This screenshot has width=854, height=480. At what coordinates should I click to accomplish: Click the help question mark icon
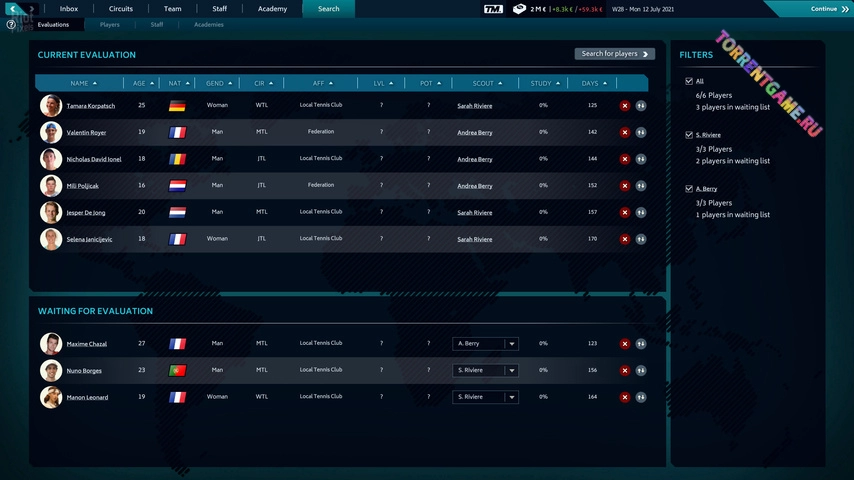11,24
